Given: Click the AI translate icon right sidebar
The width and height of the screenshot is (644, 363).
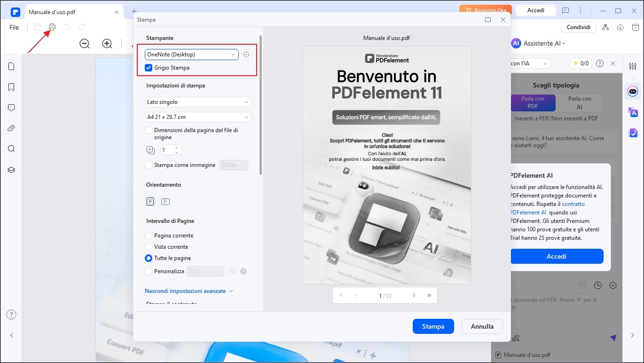Looking at the screenshot, I should pos(633,112).
